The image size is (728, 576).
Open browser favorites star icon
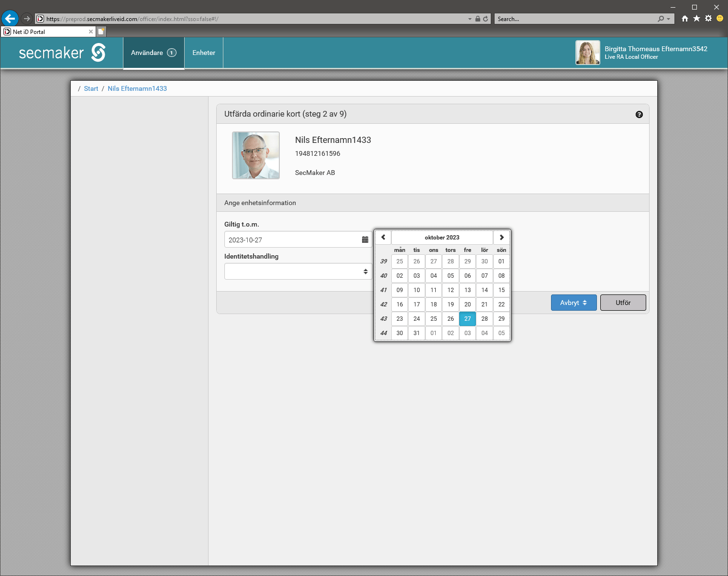[x=696, y=19]
